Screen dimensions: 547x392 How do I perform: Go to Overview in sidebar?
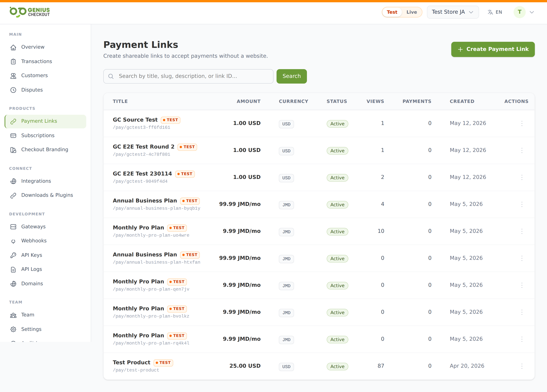click(45, 47)
